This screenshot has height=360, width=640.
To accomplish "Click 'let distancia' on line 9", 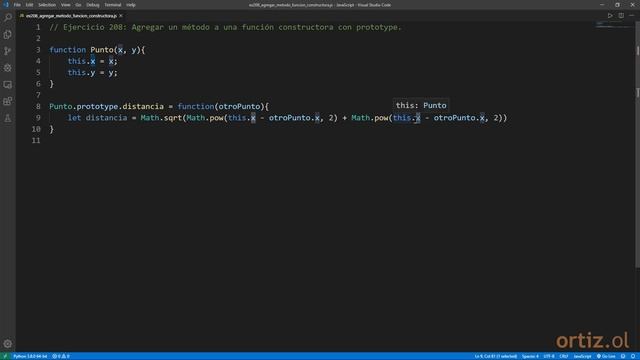I will [x=97, y=118].
